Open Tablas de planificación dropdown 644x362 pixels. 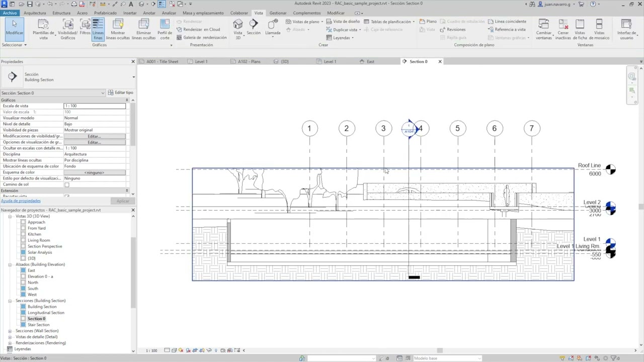(389, 21)
